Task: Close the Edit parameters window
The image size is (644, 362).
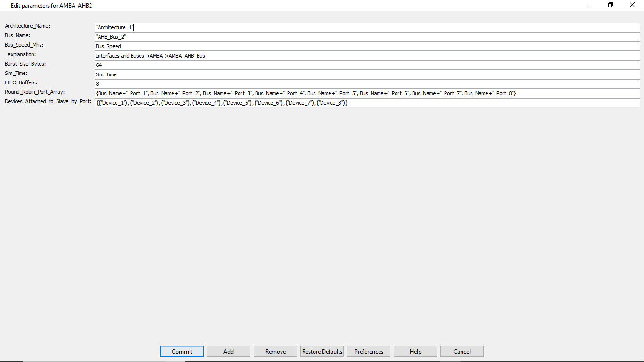Action: click(x=632, y=5)
